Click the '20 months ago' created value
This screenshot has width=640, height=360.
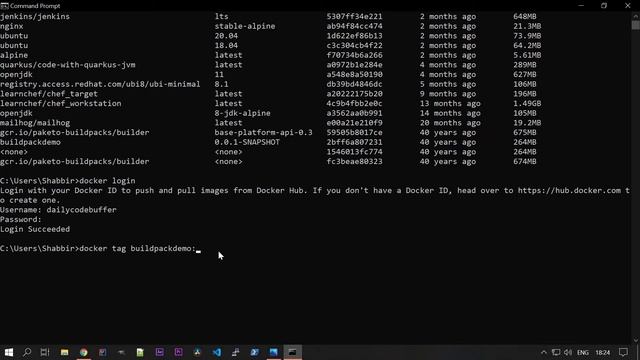point(450,123)
